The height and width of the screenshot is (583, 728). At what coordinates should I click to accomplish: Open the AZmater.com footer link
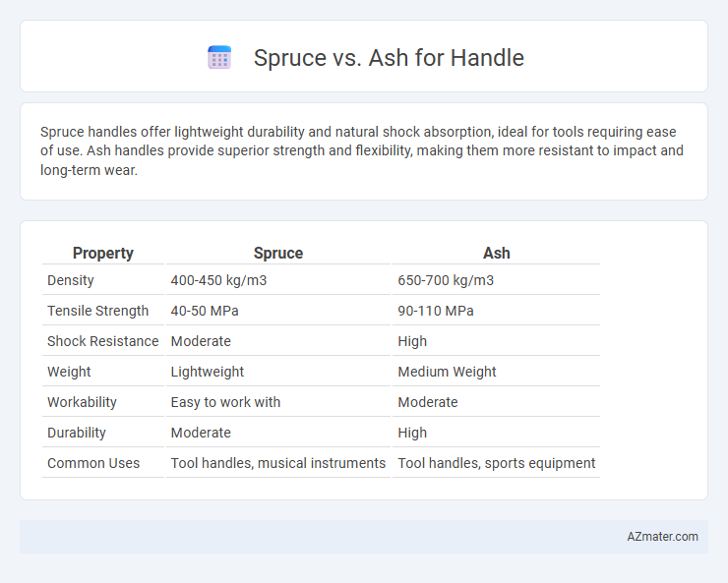662,537
